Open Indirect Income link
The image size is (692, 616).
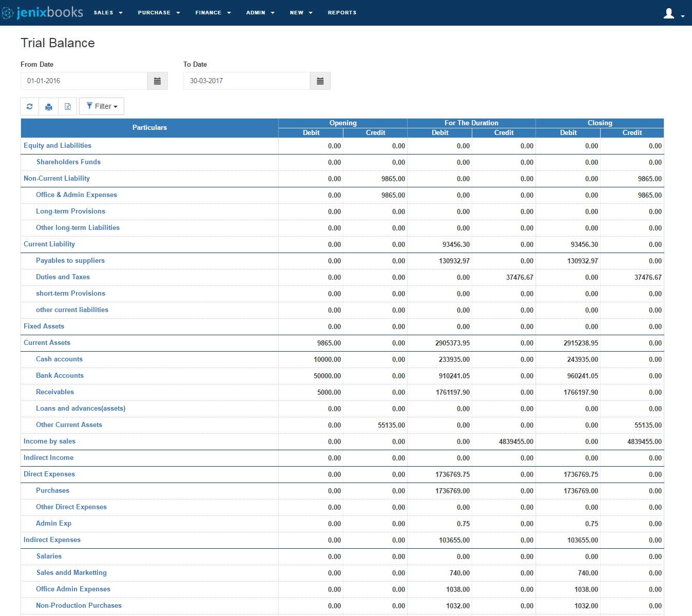click(48, 458)
